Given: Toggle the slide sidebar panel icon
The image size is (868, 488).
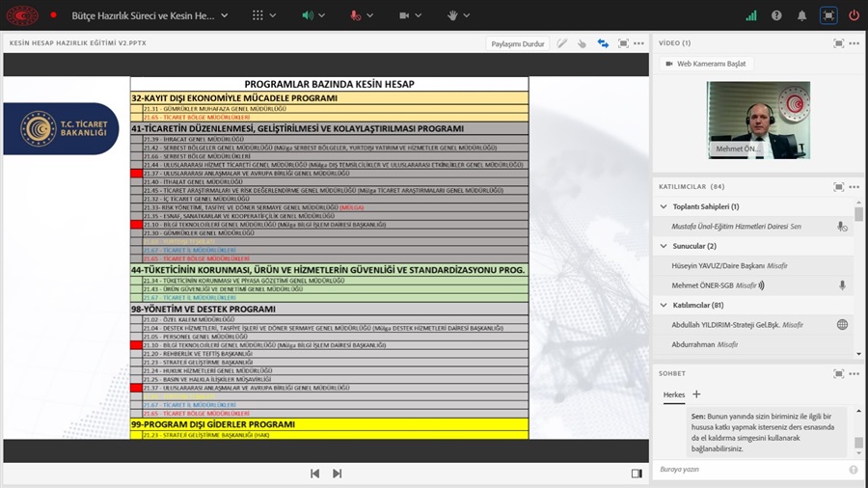Looking at the screenshot, I should pos(637,474).
